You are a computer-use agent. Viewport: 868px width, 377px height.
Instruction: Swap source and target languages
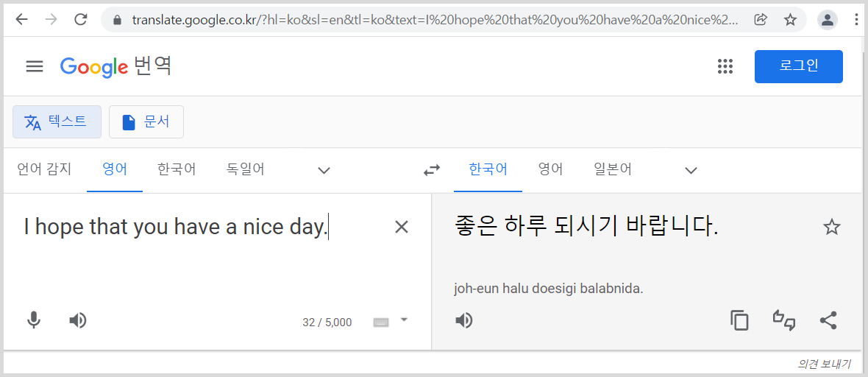tap(431, 170)
